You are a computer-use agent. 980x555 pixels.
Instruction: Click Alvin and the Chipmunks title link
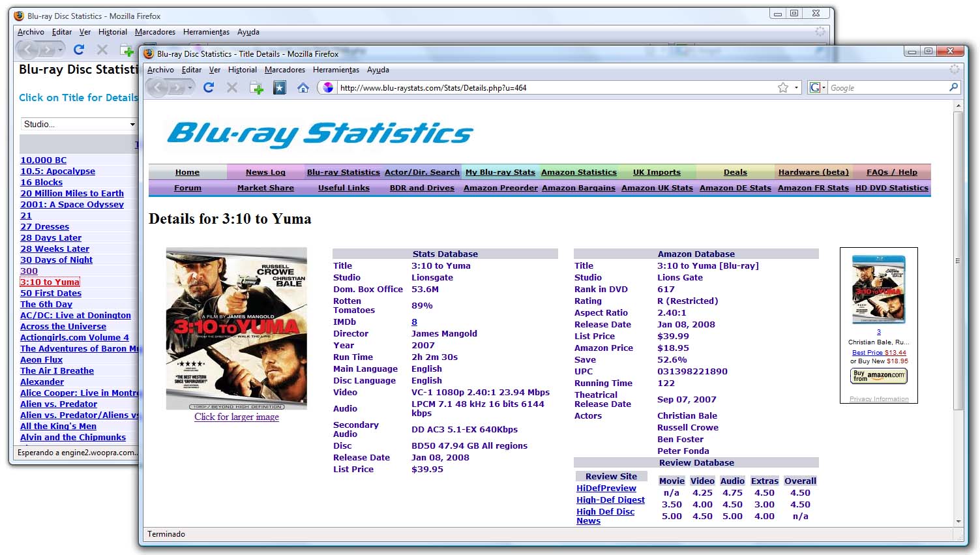click(73, 437)
